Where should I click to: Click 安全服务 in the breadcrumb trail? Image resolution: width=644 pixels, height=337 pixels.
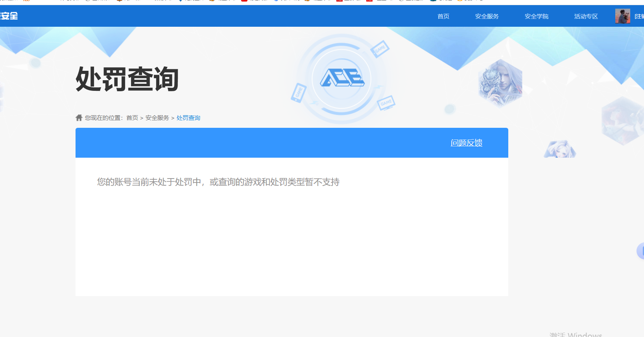click(x=157, y=118)
